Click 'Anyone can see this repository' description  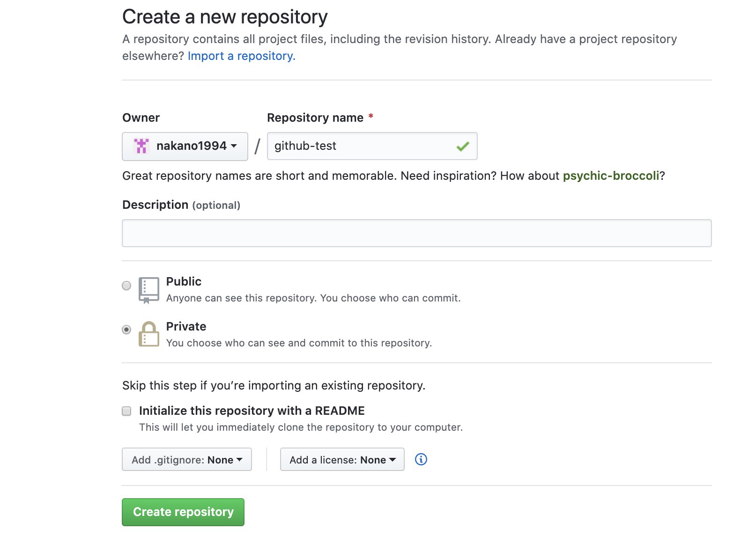click(313, 298)
